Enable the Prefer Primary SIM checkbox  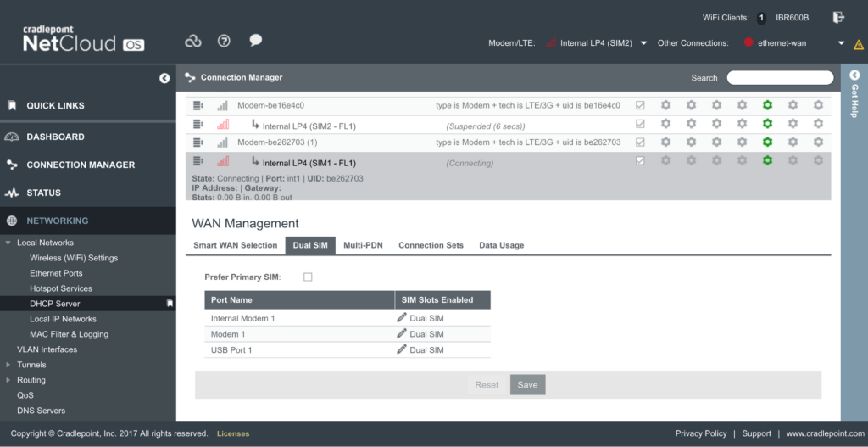[308, 277]
